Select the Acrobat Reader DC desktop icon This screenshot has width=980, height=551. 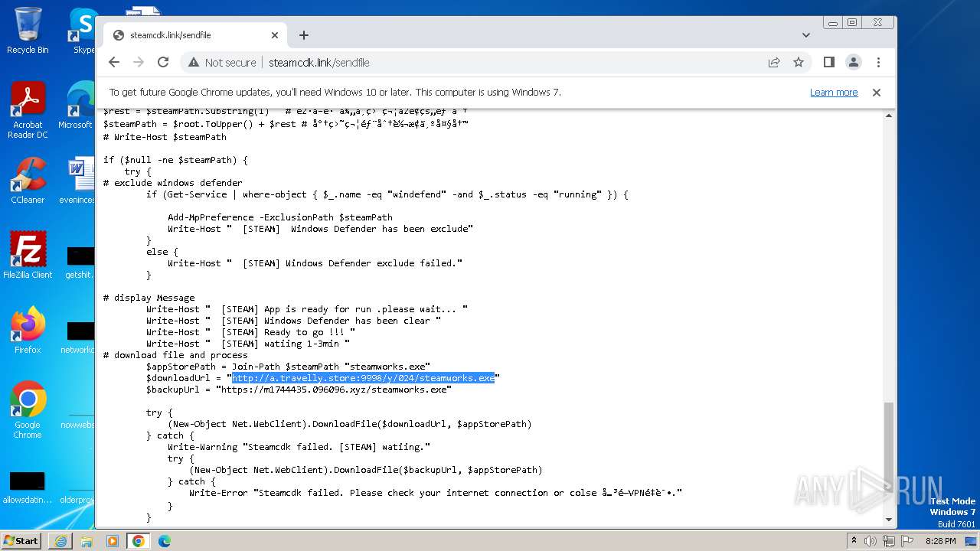pyautogui.click(x=28, y=110)
